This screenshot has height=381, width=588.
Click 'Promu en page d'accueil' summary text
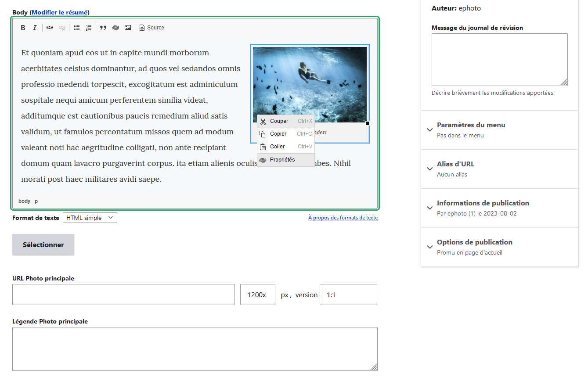[469, 252]
